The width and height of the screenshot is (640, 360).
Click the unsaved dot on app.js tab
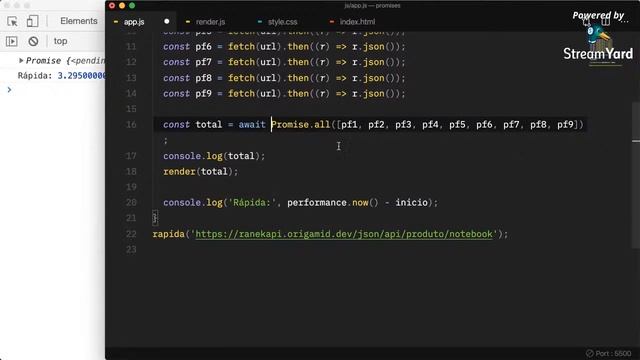(x=167, y=21)
